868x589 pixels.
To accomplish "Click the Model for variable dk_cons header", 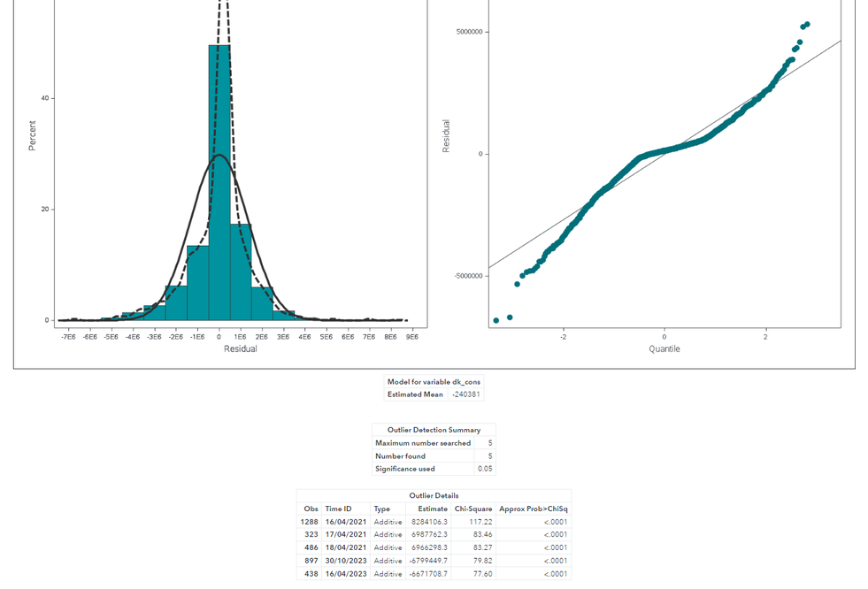I will coord(434,381).
